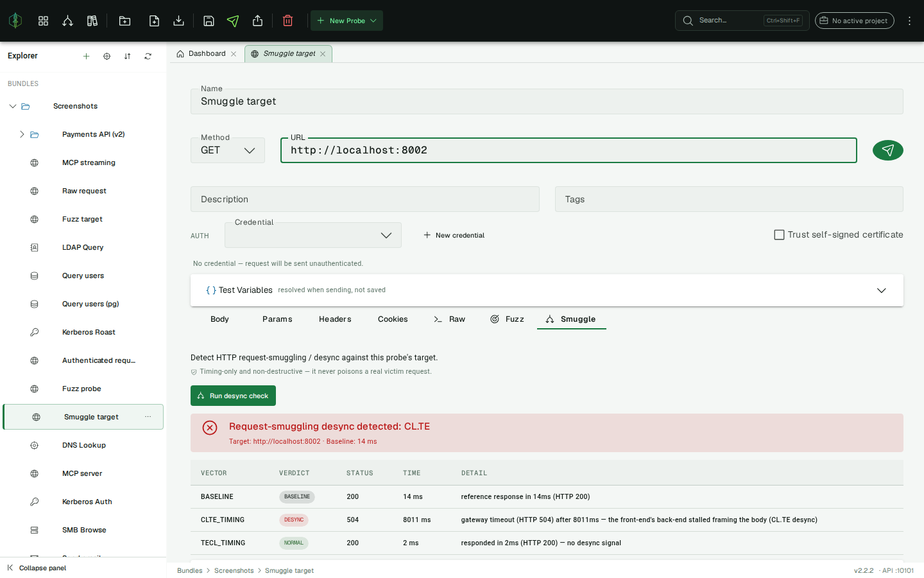Click the Screenshots breadcrumb link

(x=234, y=570)
